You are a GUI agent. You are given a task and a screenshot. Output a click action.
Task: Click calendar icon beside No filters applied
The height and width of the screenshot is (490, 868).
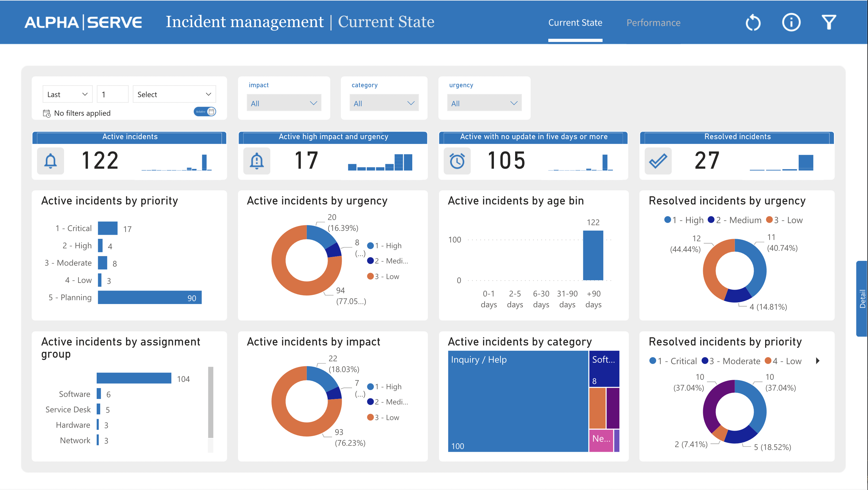(x=46, y=113)
